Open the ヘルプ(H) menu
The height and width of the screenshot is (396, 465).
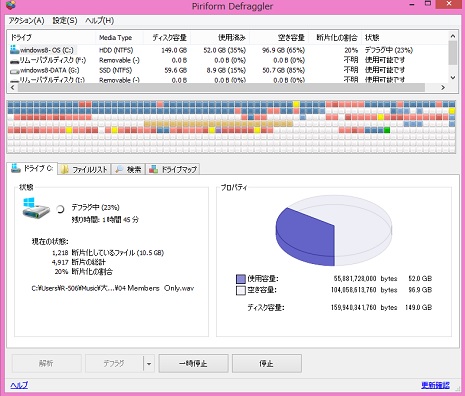[x=99, y=21]
